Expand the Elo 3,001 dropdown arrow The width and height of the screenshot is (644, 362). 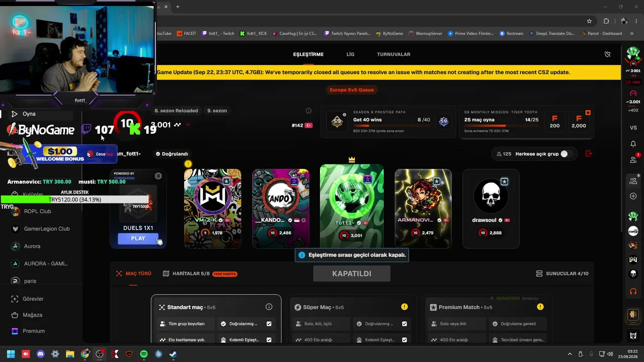tap(188, 125)
